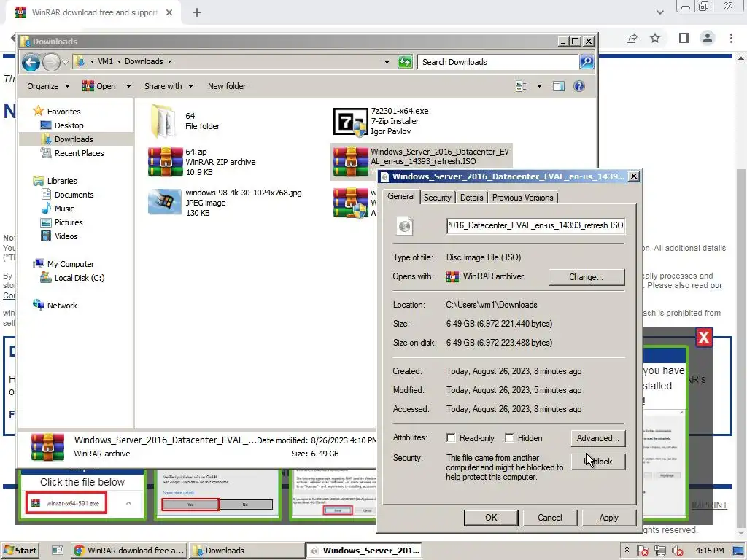The image size is (747, 560).
Task: Click the action center flag tray icon
Action: tap(642, 551)
